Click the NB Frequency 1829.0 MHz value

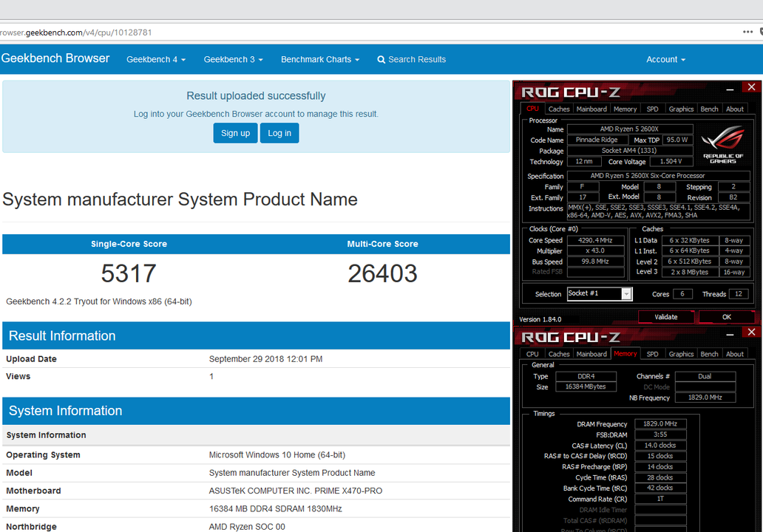coord(705,398)
